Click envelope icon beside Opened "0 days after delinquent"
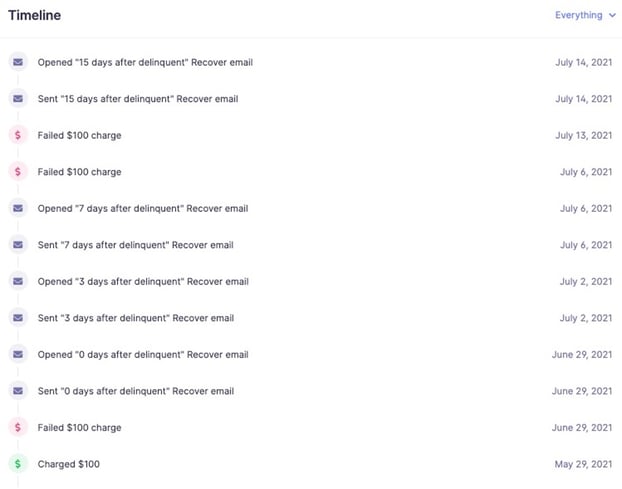 18,354
